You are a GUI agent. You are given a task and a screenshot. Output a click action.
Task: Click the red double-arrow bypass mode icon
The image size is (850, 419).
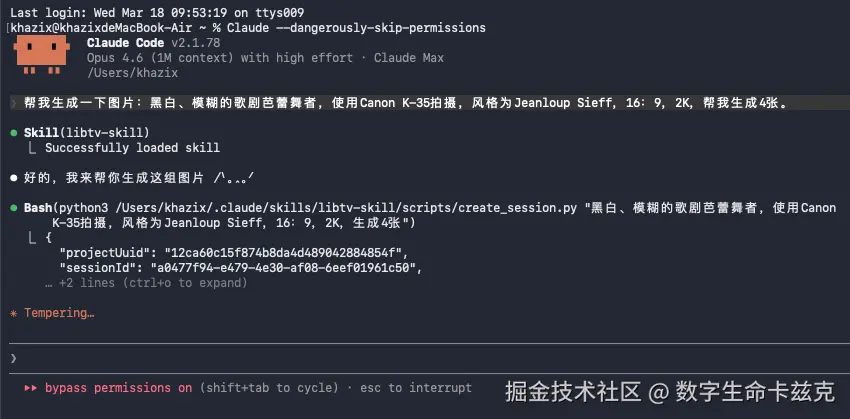pyautogui.click(x=31, y=388)
